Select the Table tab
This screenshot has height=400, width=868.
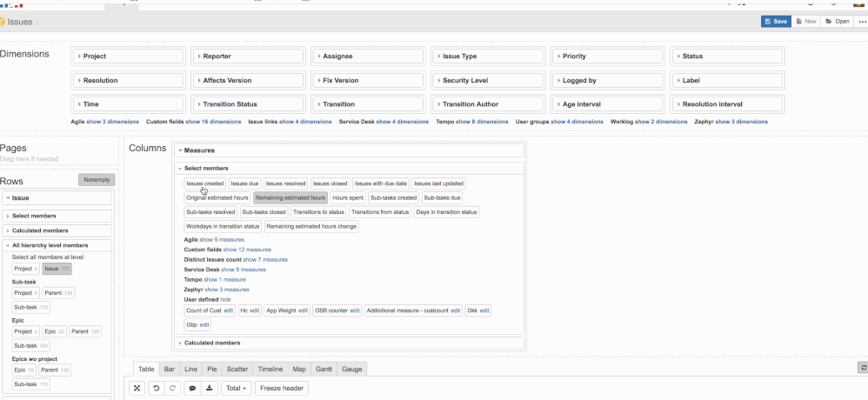tap(146, 369)
